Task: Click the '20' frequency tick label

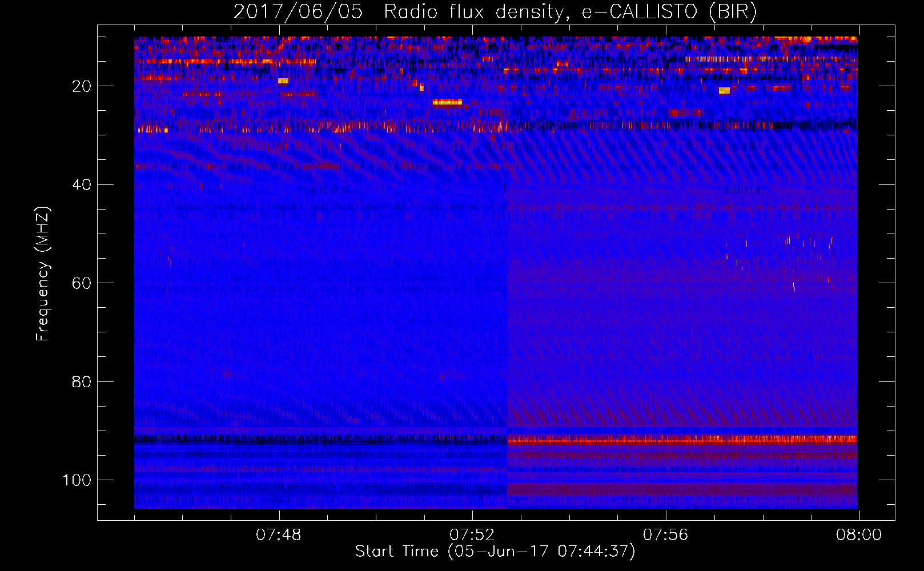Action: pos(82,86)
